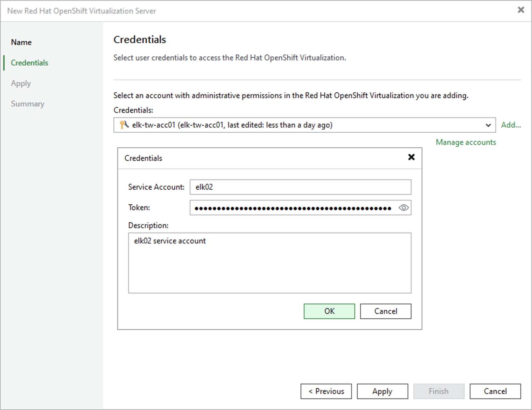
Task: Close the inner Credentials dialog
Action: click(x=411, y=157)
